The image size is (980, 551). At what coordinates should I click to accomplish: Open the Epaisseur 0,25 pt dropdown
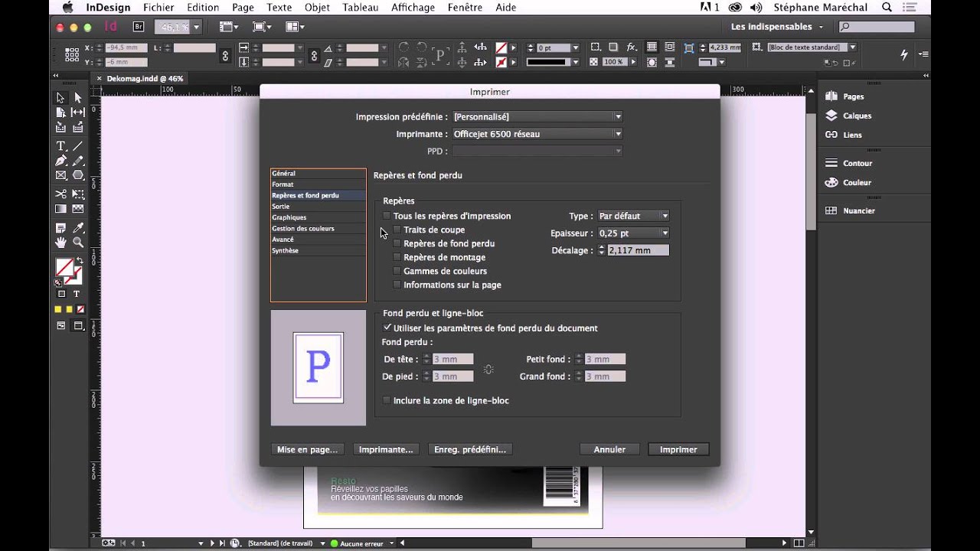[x=633, y=233]
